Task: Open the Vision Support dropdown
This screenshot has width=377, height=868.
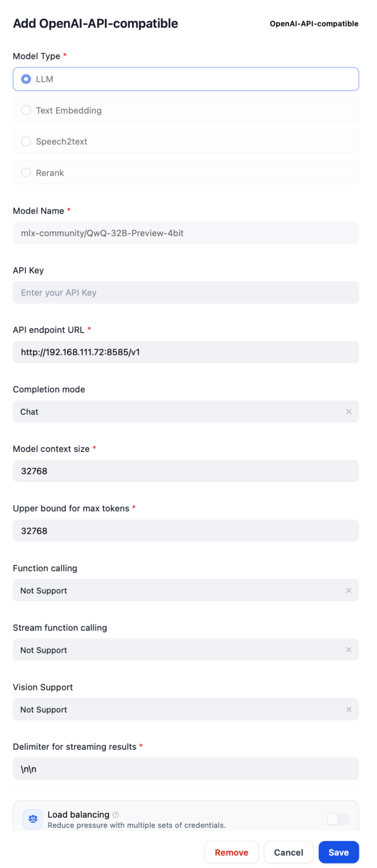Action: coord(169,709)
